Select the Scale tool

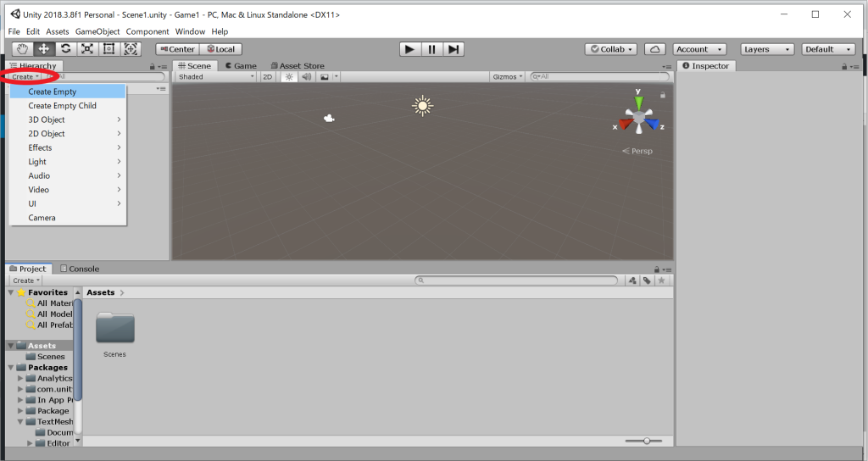coord(87,48)
